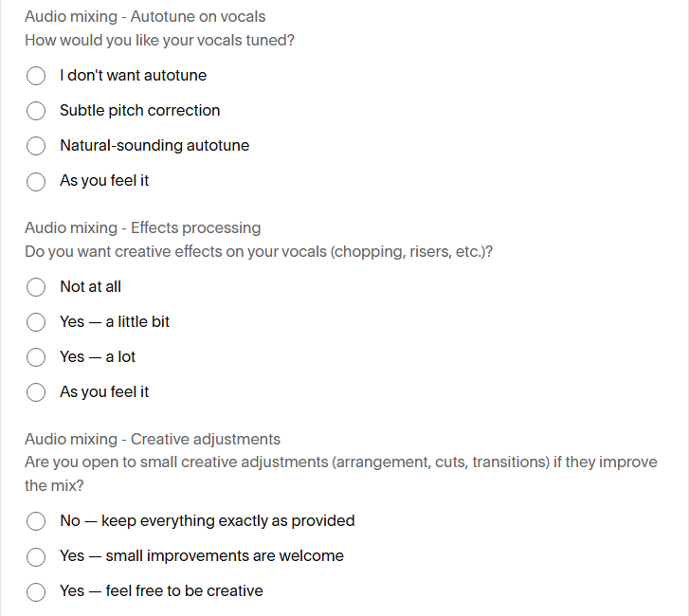Choose "No — keep everything exactly as provided"
The height and width of the screenshot is (616, 689).
pyautogui.click(x=36, y=521)
